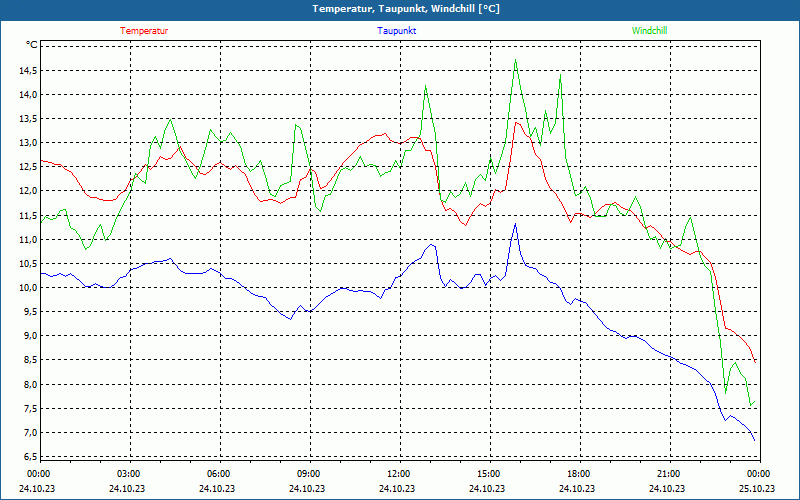
Task: Click the Taupunkt peak near 16:00
Action: click(x=515, y=224)
